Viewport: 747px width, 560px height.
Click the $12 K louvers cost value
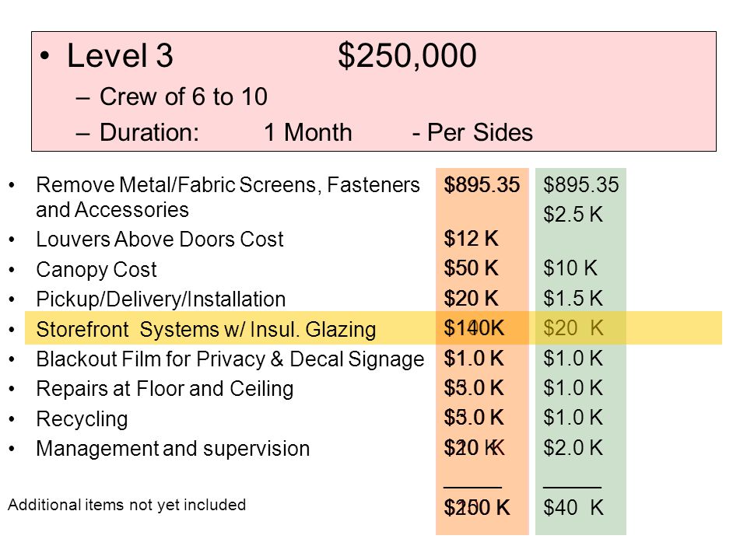[x=472, y=239]
